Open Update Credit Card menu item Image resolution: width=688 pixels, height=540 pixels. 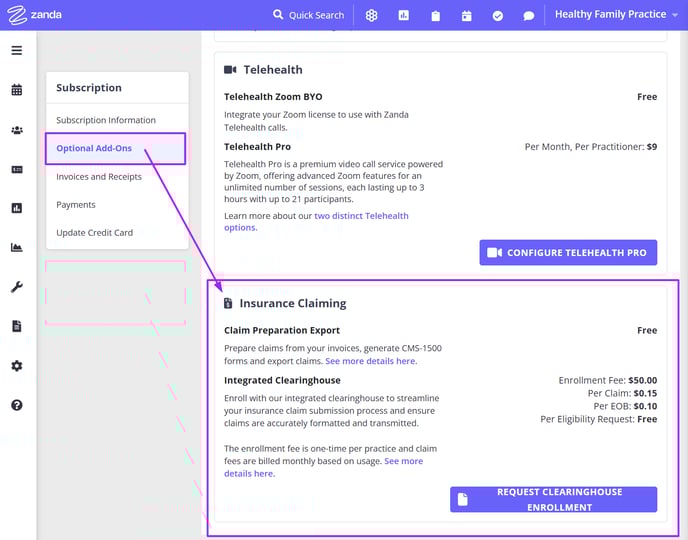(x=94, y=233)
